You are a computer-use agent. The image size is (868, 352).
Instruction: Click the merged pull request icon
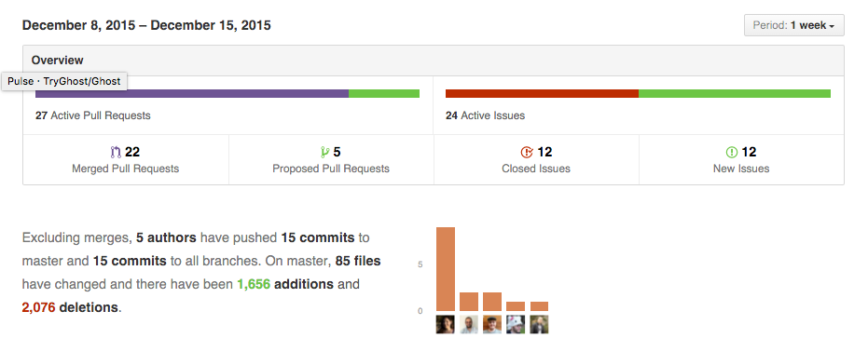coord(116,152)
